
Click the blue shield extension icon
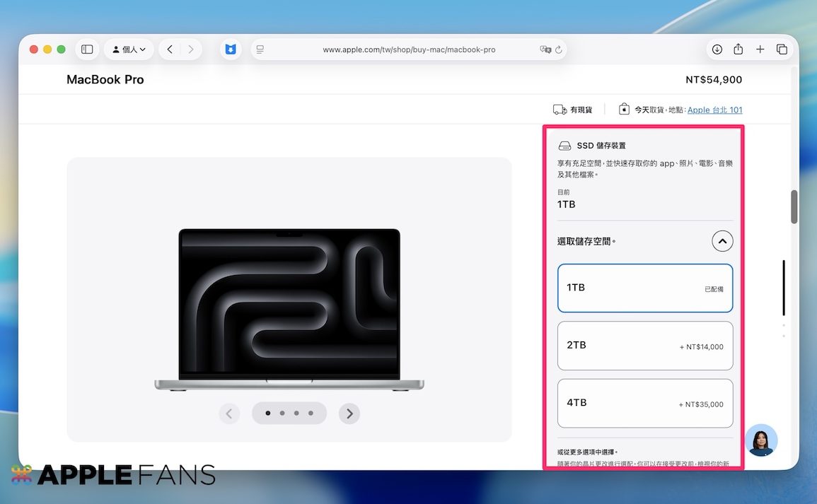[231, 49]
